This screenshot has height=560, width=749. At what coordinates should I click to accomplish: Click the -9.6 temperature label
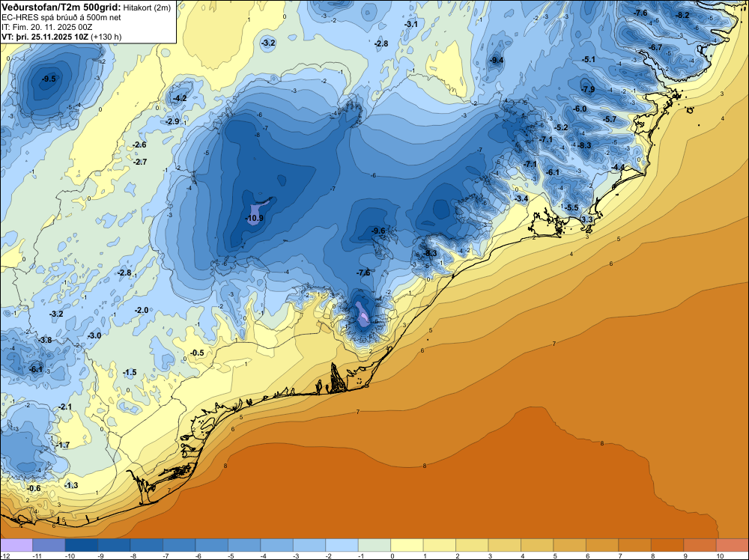[x=377, y=231]
